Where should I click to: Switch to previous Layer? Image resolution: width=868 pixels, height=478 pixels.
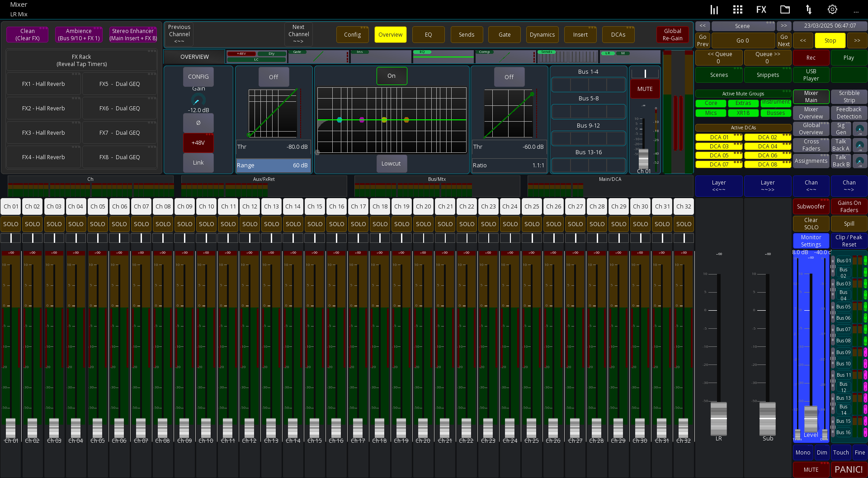[719, 186]
